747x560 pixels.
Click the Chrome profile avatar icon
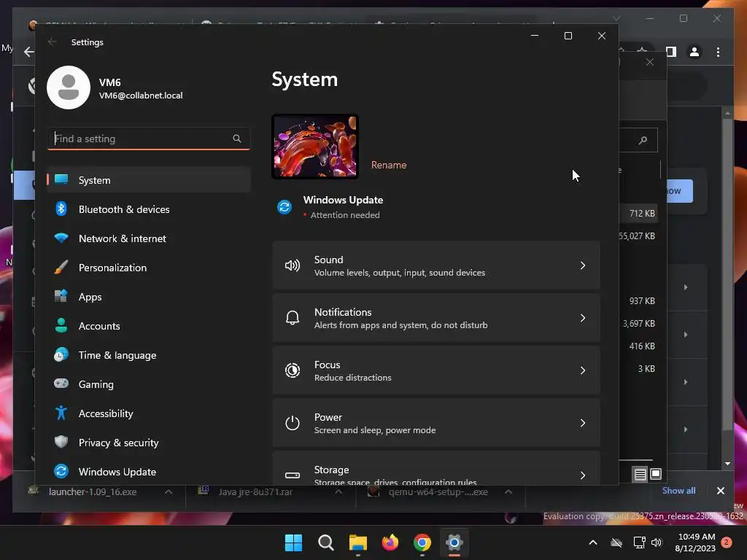coord(694,52)
